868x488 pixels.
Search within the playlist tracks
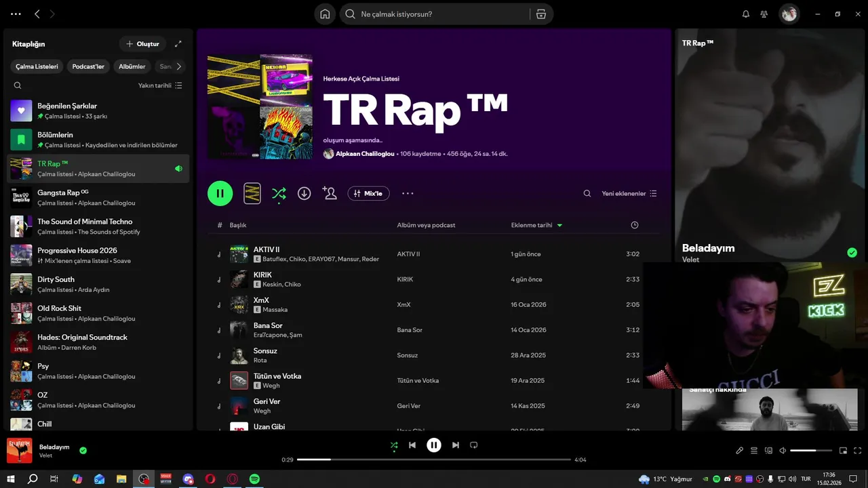587,193
